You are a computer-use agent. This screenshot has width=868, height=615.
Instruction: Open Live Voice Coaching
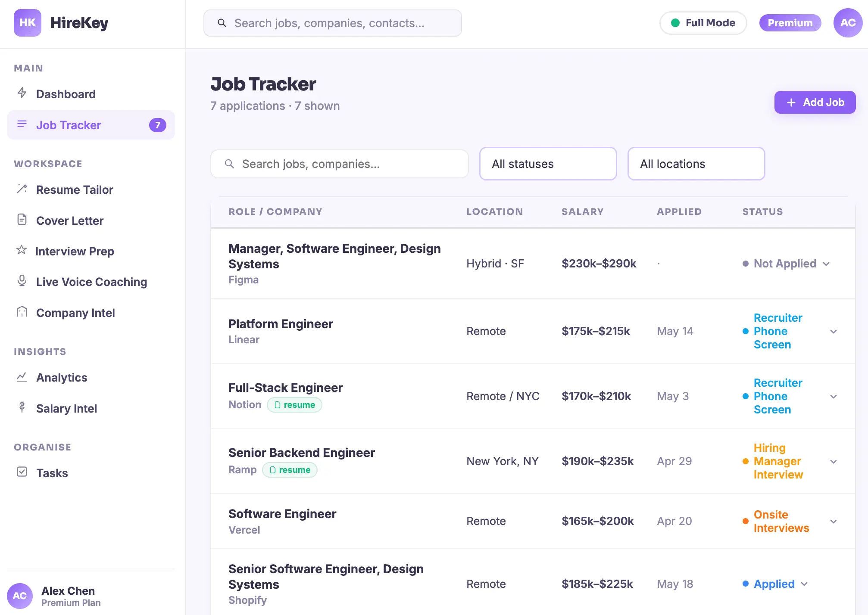91,282
